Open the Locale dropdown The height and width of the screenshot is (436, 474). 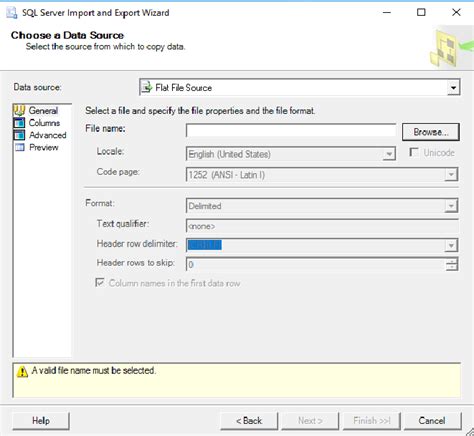[389, 154]
